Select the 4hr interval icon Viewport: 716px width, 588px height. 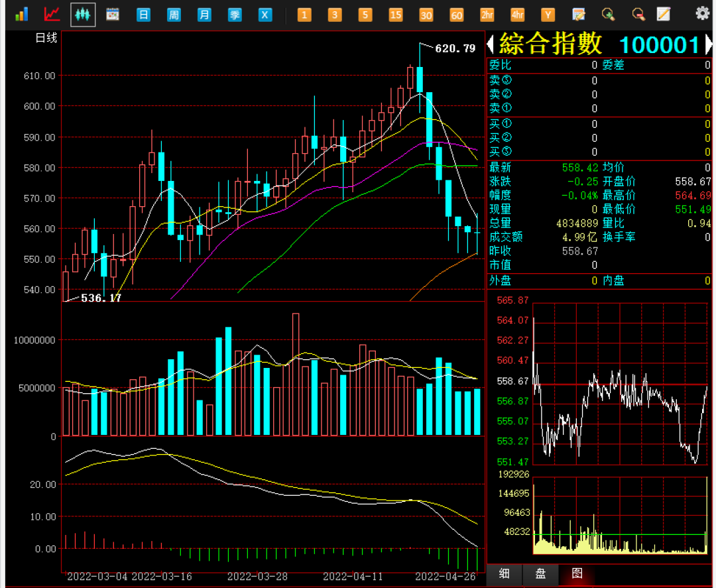point(517,15)
